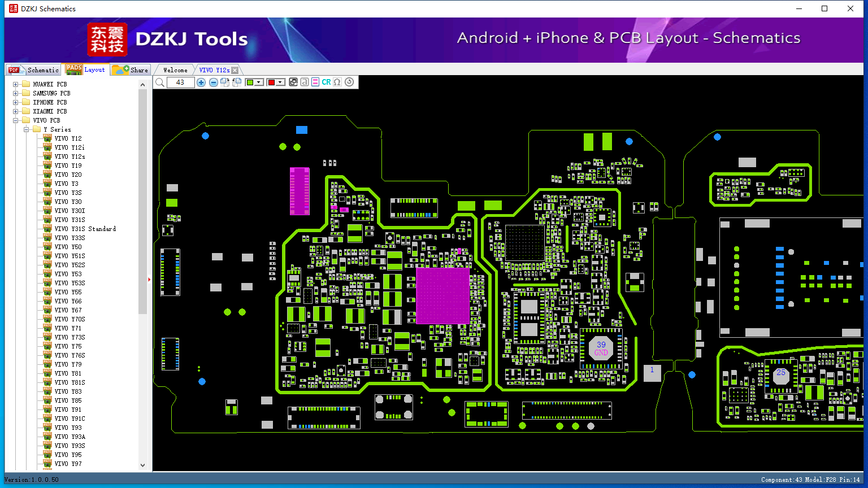Select the Y Series folder
The image size is (868, 488).
click(57, 129)
